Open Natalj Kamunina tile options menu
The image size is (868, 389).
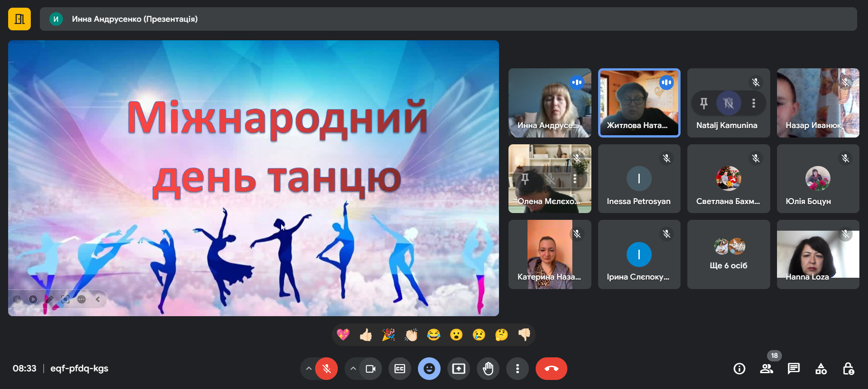753,103
